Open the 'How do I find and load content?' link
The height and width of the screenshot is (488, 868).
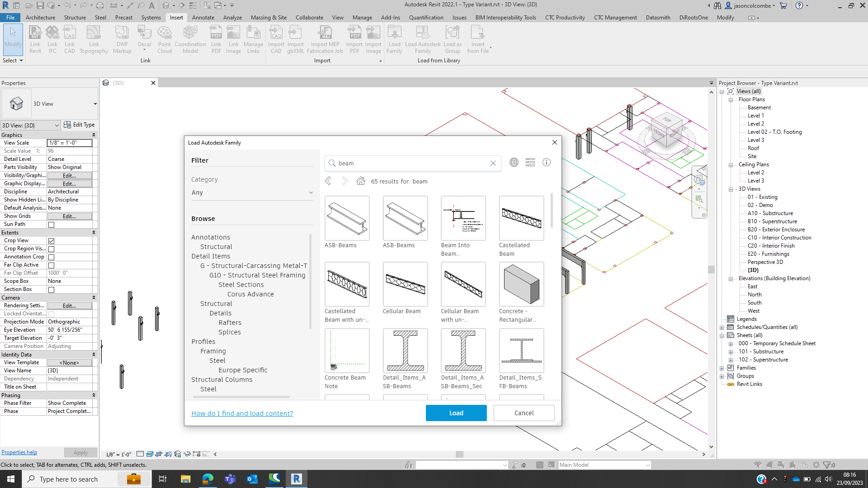[x=242, y=413]
